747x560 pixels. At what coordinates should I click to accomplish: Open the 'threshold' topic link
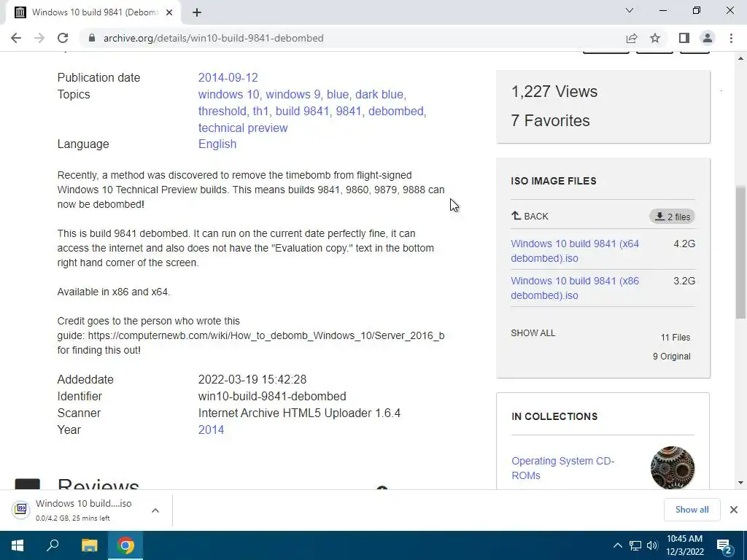(x=222, y=111)
